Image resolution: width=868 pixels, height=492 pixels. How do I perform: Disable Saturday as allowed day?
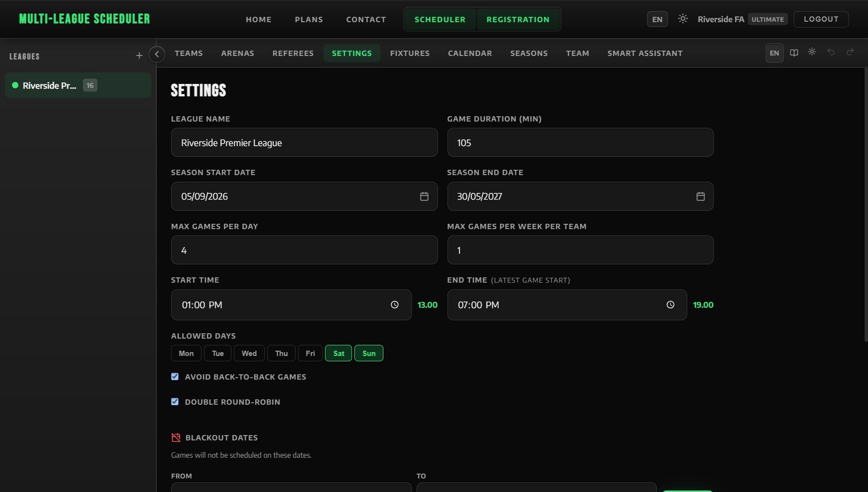tap(339, 353)
